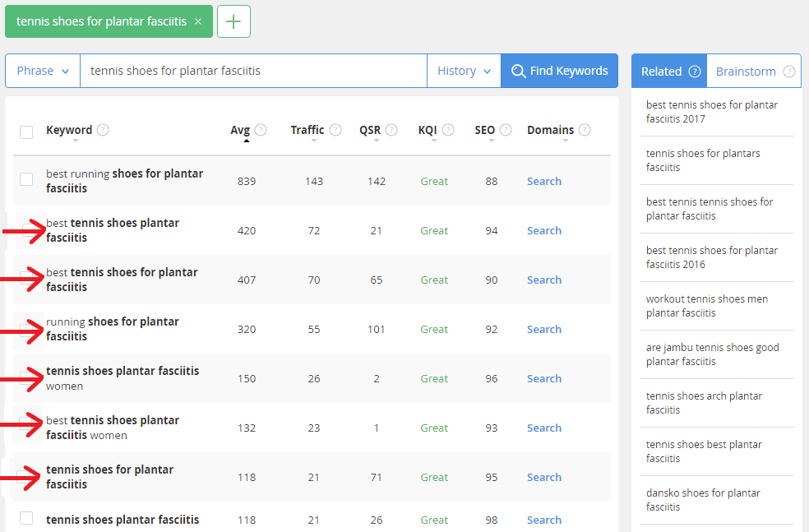Select the Related tab
809x532 pixels.
tap(663, 71)
